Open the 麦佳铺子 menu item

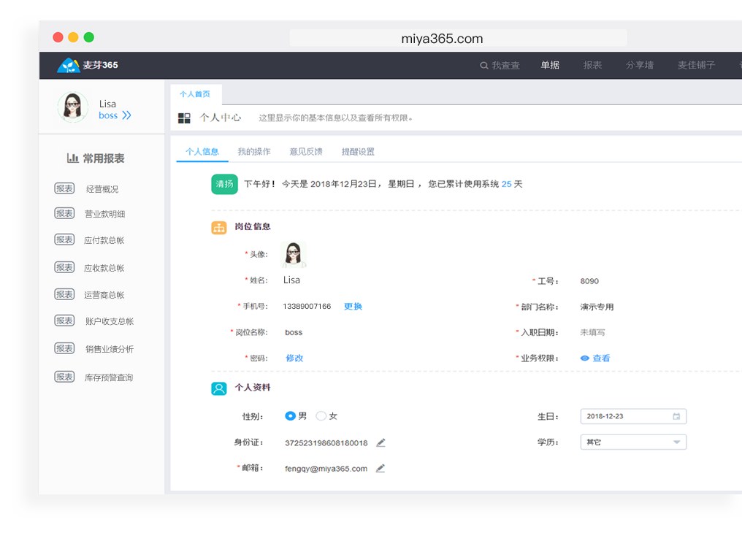[x=696, y=65]
